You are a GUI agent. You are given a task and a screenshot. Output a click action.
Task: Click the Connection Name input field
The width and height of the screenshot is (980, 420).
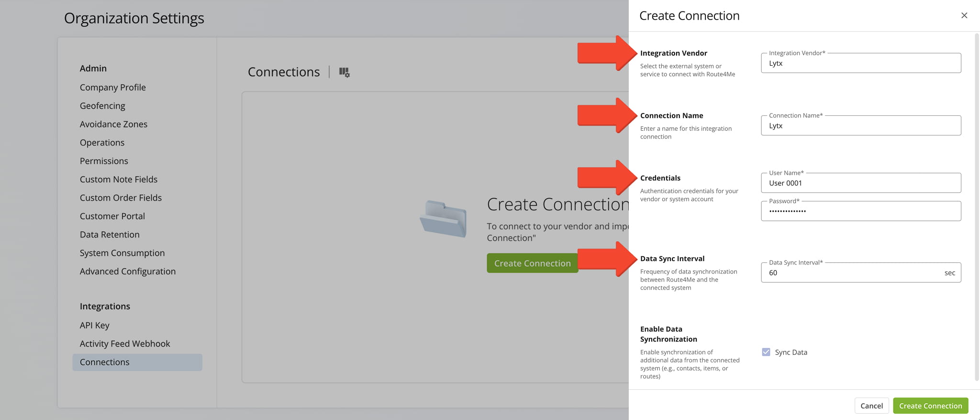point(860,126)
